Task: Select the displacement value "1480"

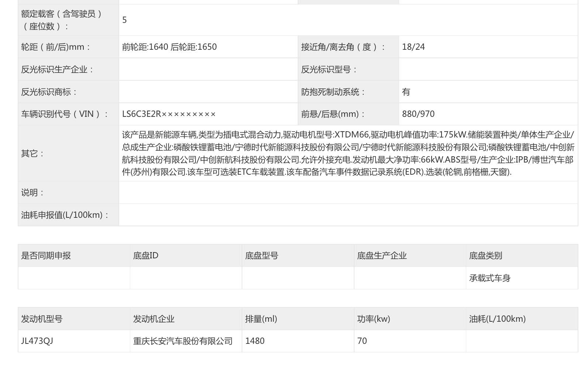Action: (255, 341)
